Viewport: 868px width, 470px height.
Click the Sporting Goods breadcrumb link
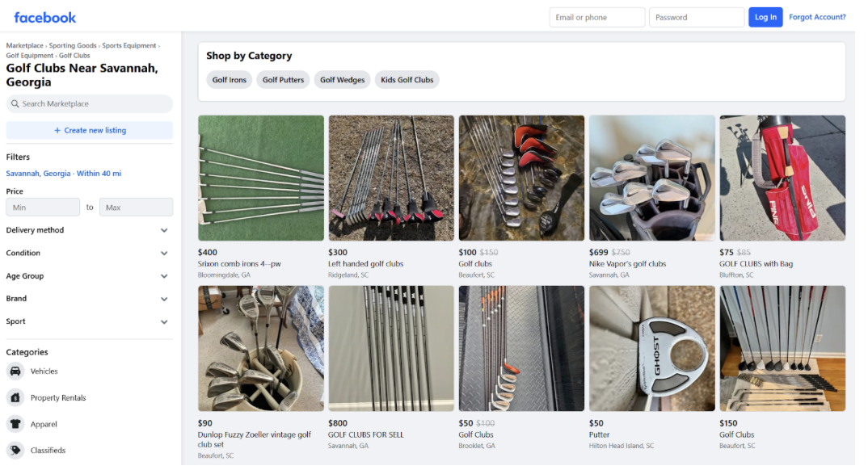[73, 45]
